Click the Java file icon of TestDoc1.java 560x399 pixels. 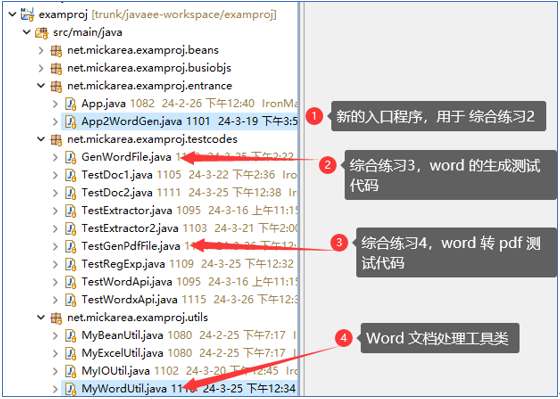pyautogui.click(x=71, y=175)
